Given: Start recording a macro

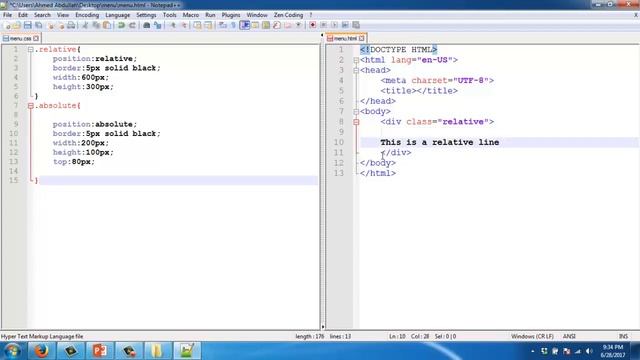Looking at the screenshot, I should (313, 25).
